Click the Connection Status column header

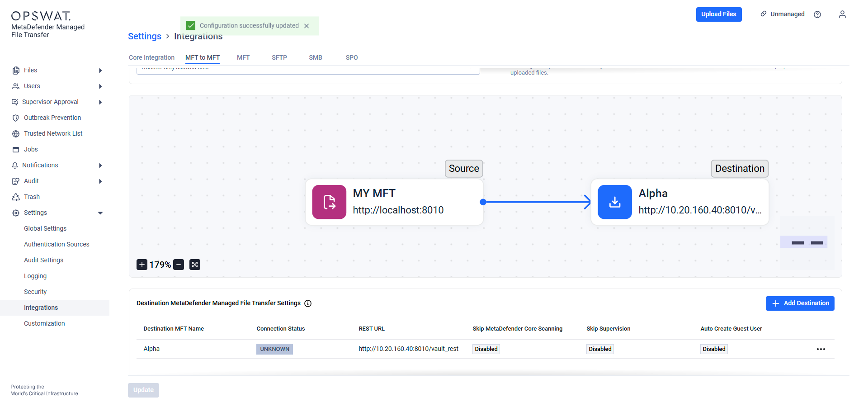(x=281, y=329)
